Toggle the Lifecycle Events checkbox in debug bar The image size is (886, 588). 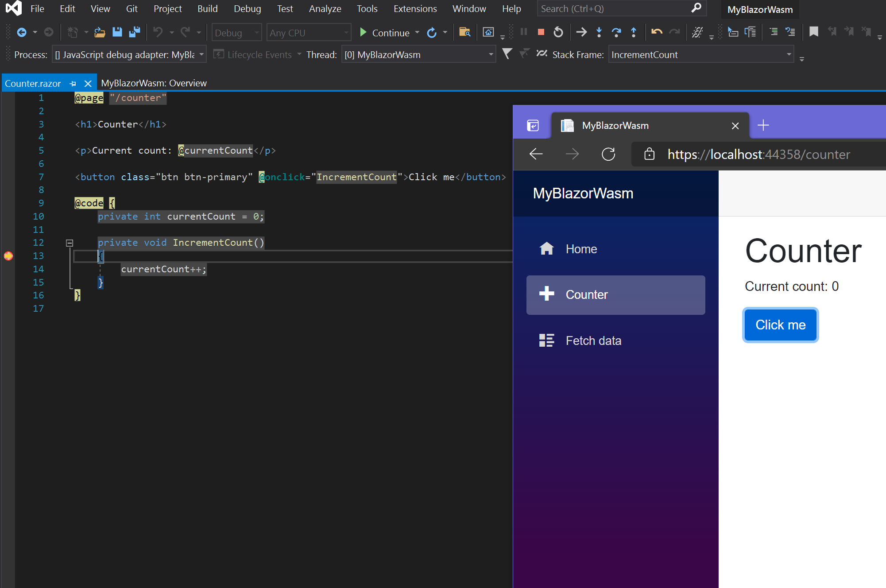pos(218,54)
